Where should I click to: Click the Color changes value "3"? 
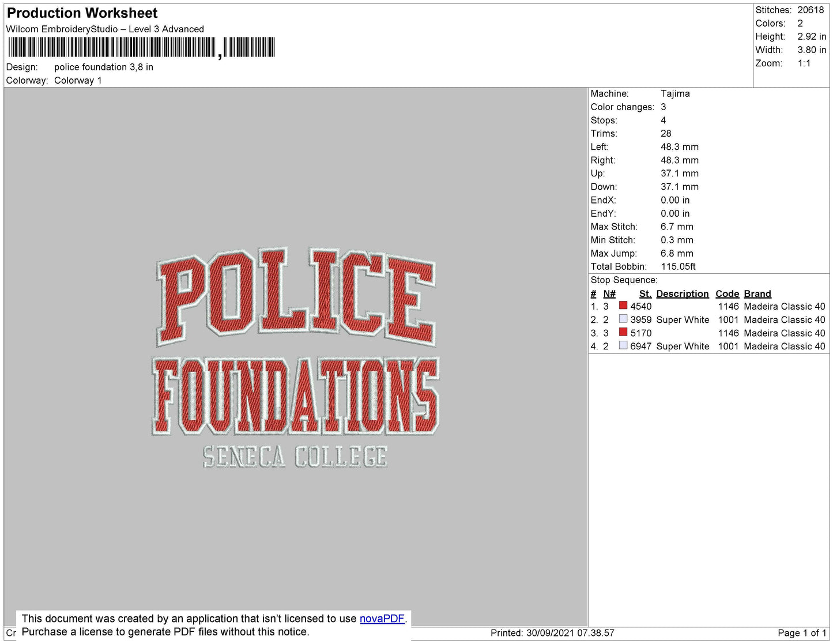(x=664, y=107)
